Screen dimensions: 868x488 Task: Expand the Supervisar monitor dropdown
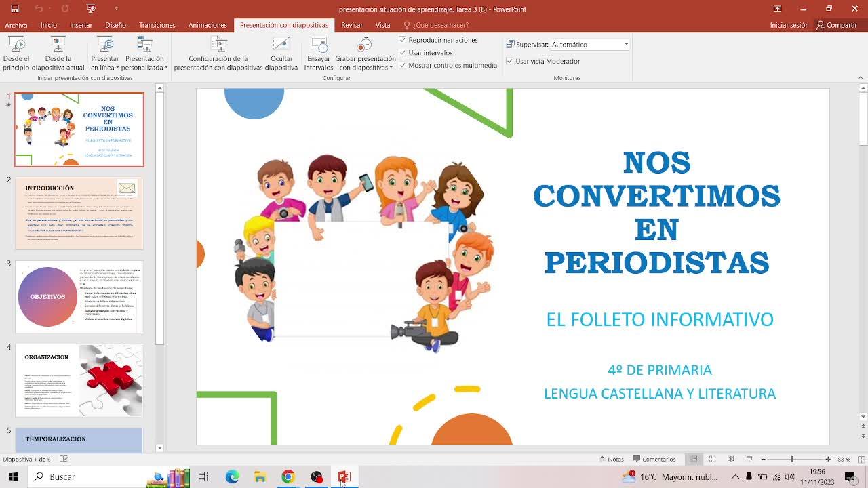point(626,45)
